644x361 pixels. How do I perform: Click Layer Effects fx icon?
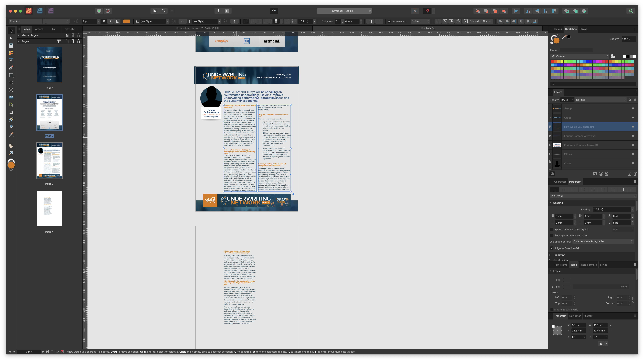tap(606, 174)
